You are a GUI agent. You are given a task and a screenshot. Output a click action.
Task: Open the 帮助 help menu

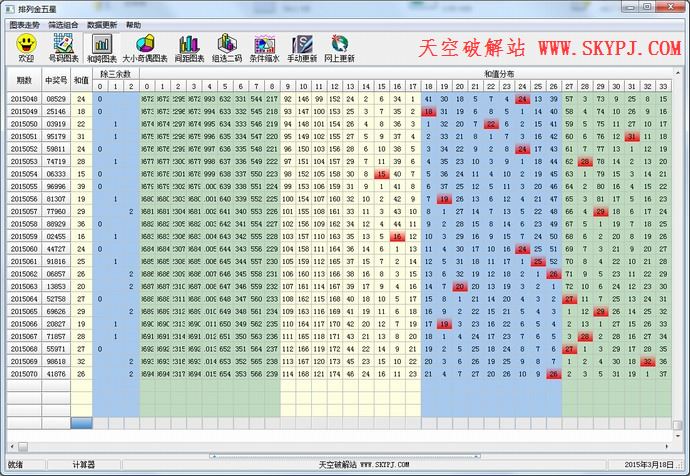pyautogui.click(x=134, y=23)
